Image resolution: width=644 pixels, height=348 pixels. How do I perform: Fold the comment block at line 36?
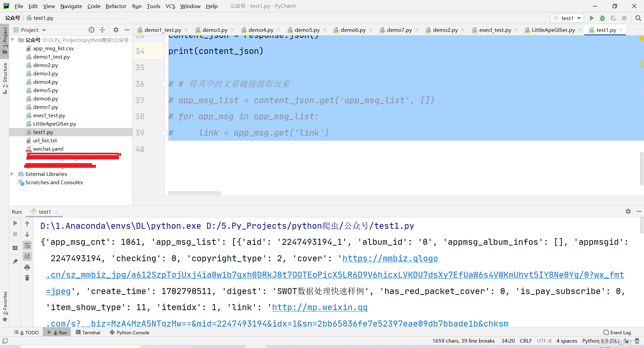click(x=164, y=84)
